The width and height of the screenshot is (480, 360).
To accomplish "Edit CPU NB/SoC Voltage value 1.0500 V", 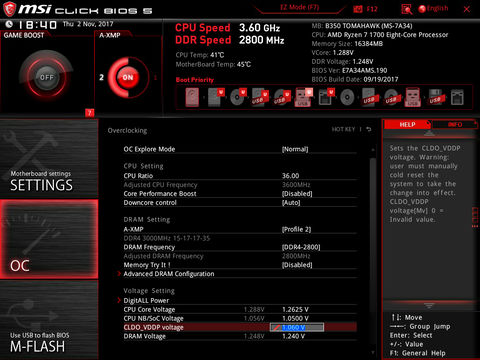I will point(295,319).
